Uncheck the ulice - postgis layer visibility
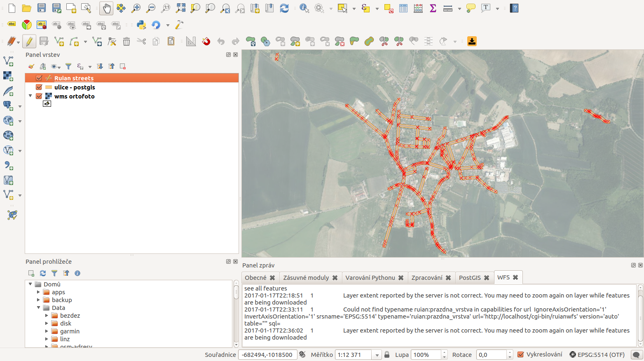The height and width of the screenshot is (361, 644). [x=39, y=87]
